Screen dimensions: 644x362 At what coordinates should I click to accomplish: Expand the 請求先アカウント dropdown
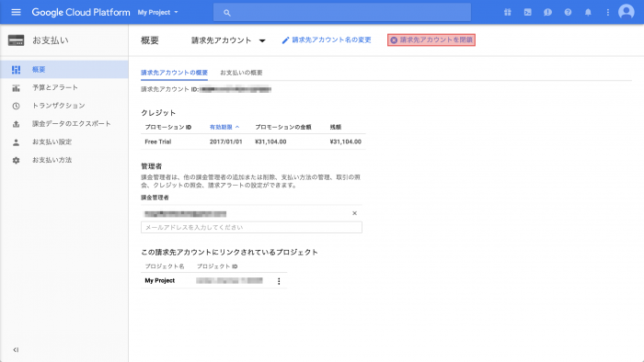[228, 40]
